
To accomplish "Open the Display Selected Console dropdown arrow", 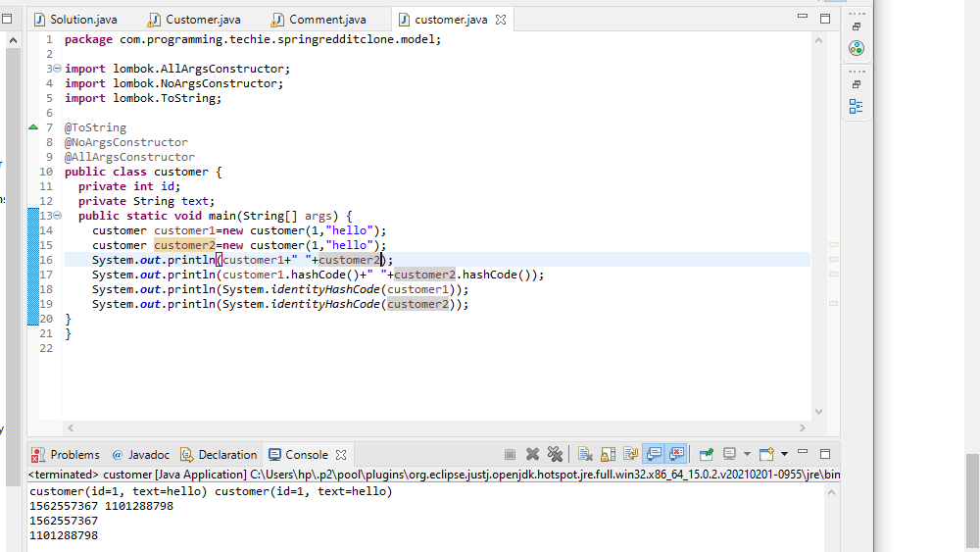I will [746, 455].
